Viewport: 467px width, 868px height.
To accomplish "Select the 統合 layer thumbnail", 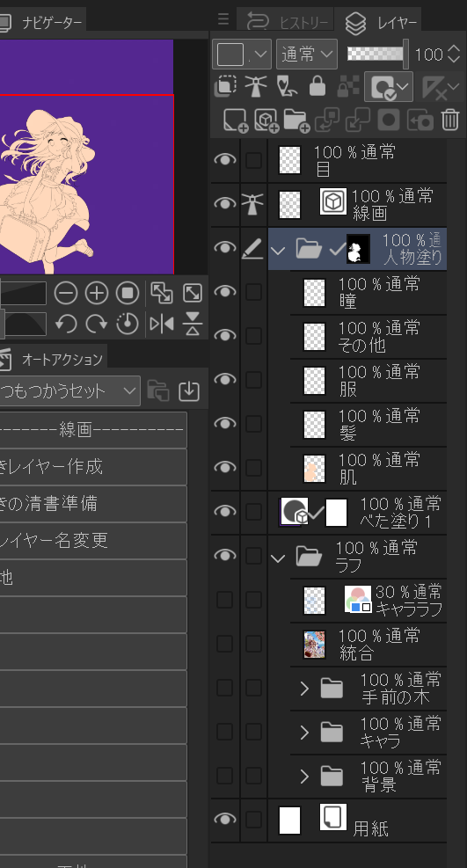I will pyautogui.click(x=314, y=644).
